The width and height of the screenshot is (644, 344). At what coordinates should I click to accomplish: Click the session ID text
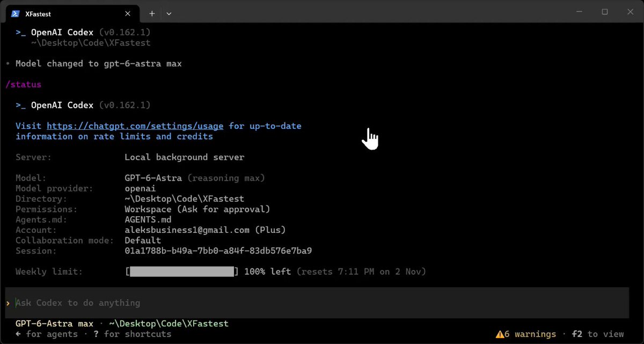(218, 251)
